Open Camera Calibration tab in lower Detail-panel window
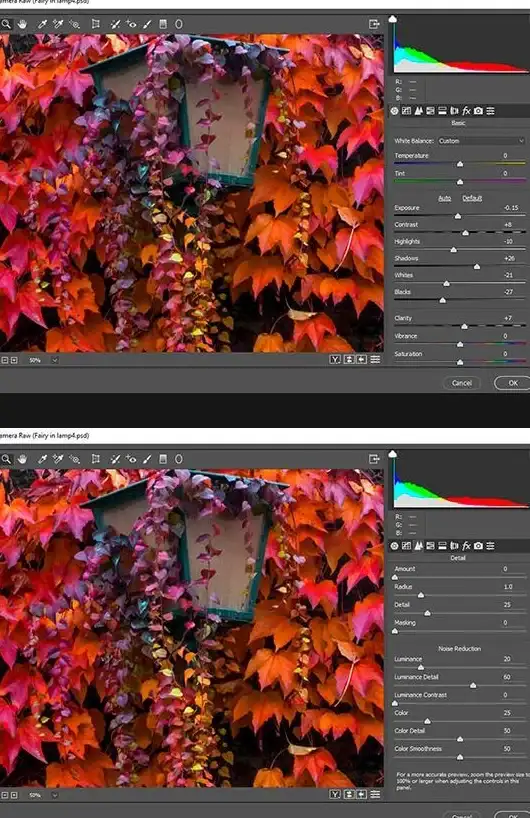 (x=478, y=546)
